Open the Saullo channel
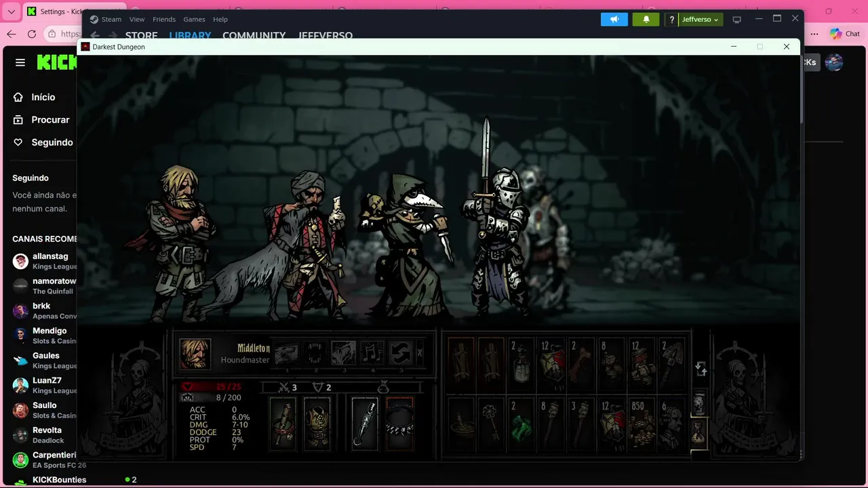The image size is (868, 488). click(x=43, y=410)
